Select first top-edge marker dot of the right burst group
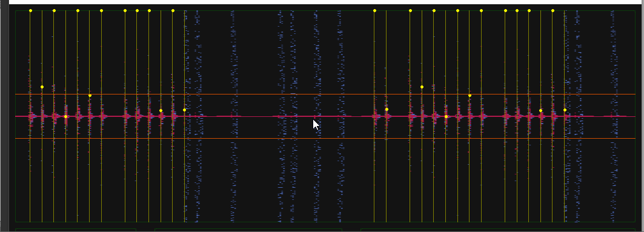 pos(374,11)
